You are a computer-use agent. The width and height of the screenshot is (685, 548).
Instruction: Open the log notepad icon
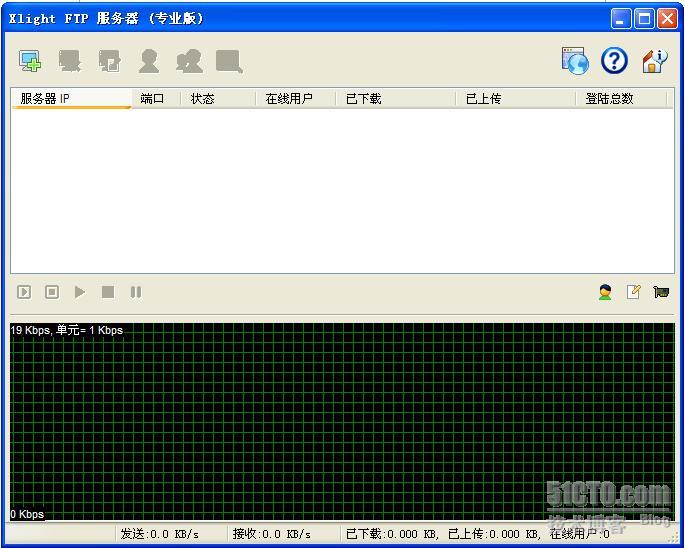633,292
